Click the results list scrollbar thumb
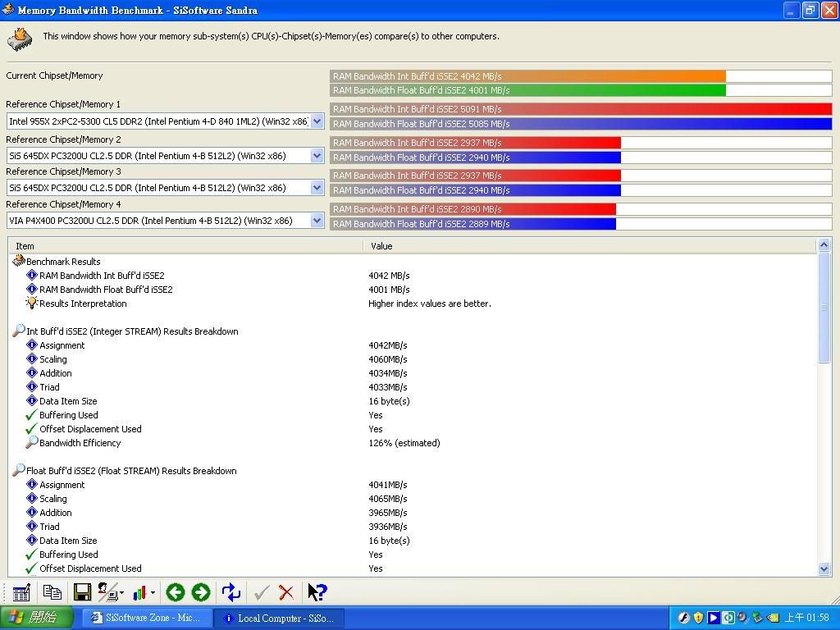 click(x=824, y=308)
